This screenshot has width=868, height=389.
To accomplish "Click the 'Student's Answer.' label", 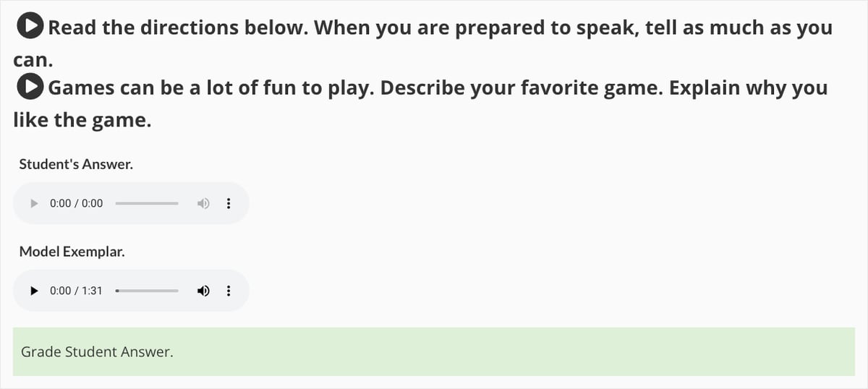I will [76, 164].
